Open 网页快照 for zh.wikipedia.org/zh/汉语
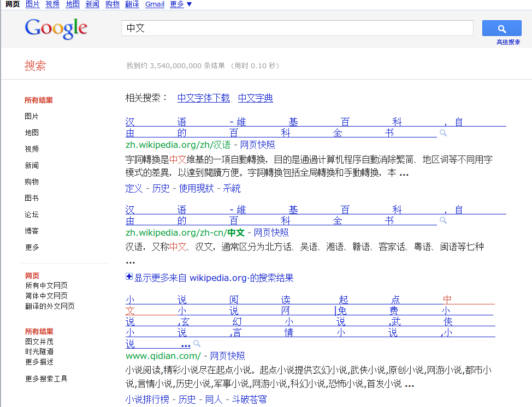The image size is (532, 407). coord(257,145)
